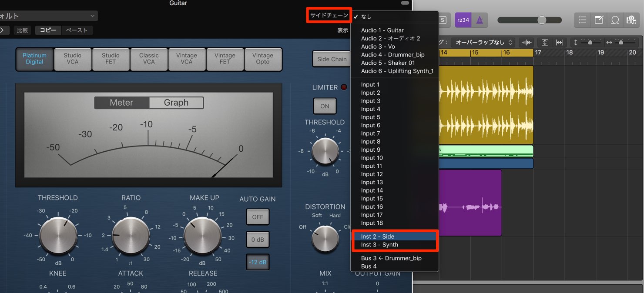Image resolution: width=644 pixels, height=293 pixels.
Task: Toggle waveform zoom icon
Action: (x=527, y=42)
